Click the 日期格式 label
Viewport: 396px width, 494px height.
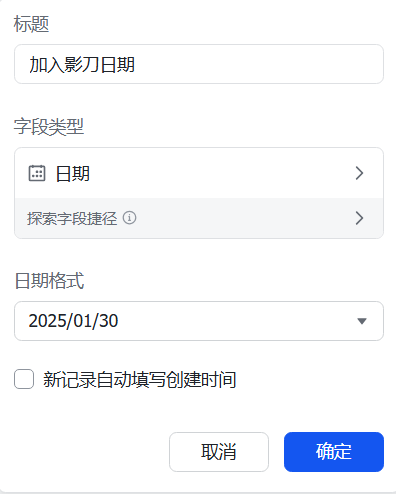(x=49, y=281)
